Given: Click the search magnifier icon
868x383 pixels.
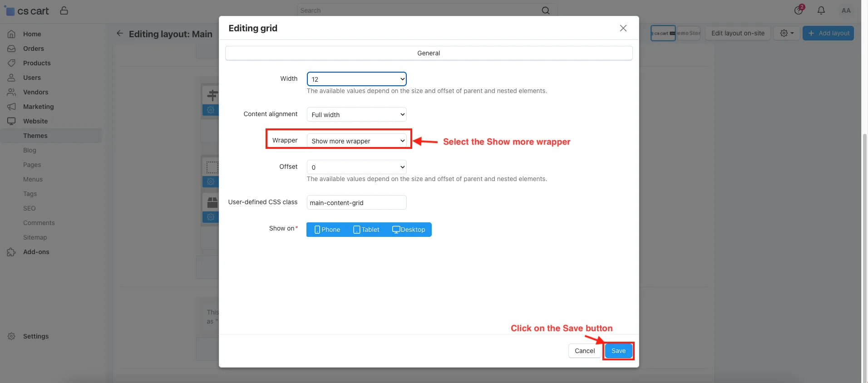Looking at the screenshot, I should pos(546,10).
